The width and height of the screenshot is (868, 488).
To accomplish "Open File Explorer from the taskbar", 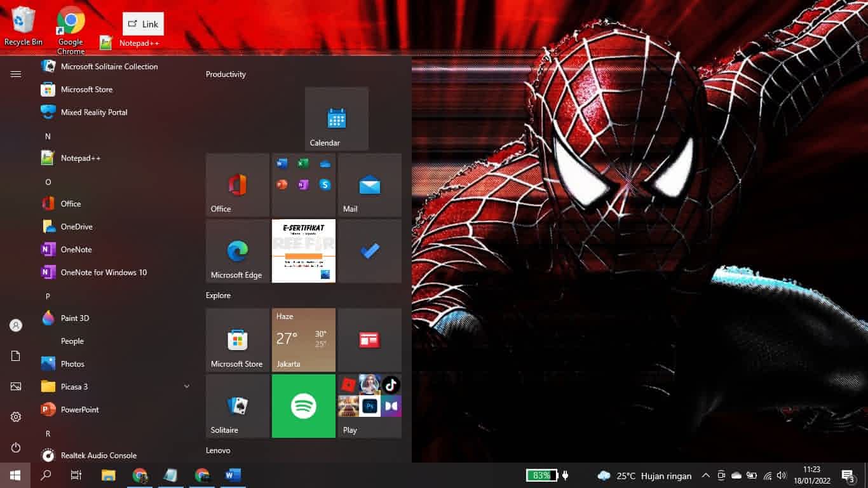I will tap(109, 475).
